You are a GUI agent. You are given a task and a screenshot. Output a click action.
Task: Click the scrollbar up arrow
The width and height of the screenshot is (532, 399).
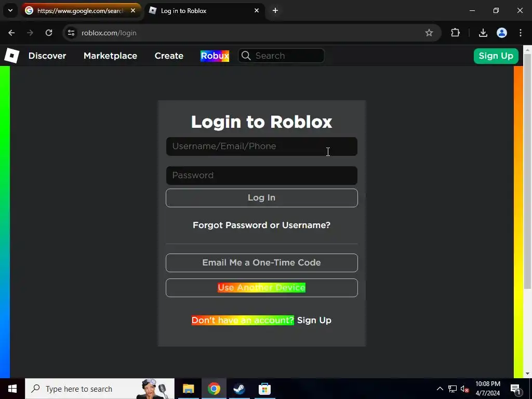tap(528, 49)
